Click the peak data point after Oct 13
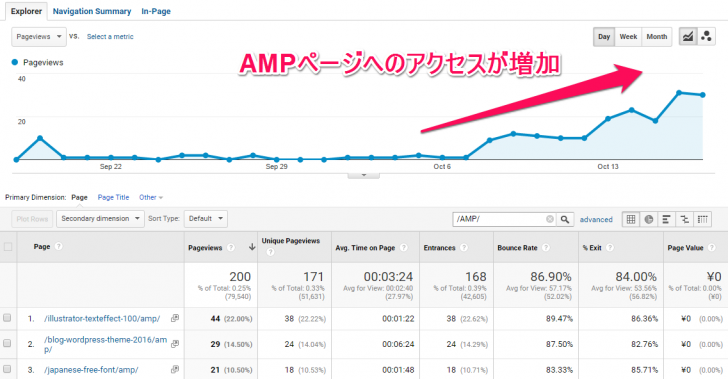 [679, 93]
